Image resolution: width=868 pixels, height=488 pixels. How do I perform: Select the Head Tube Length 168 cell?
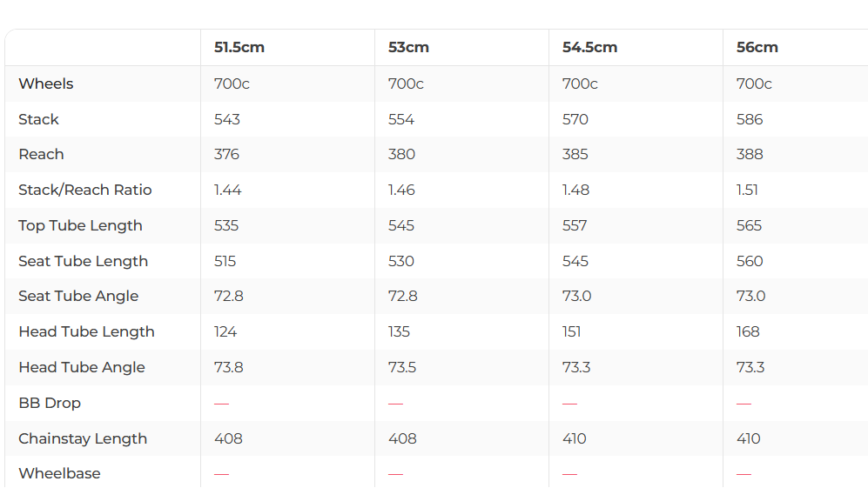click(x=748, y=332)
